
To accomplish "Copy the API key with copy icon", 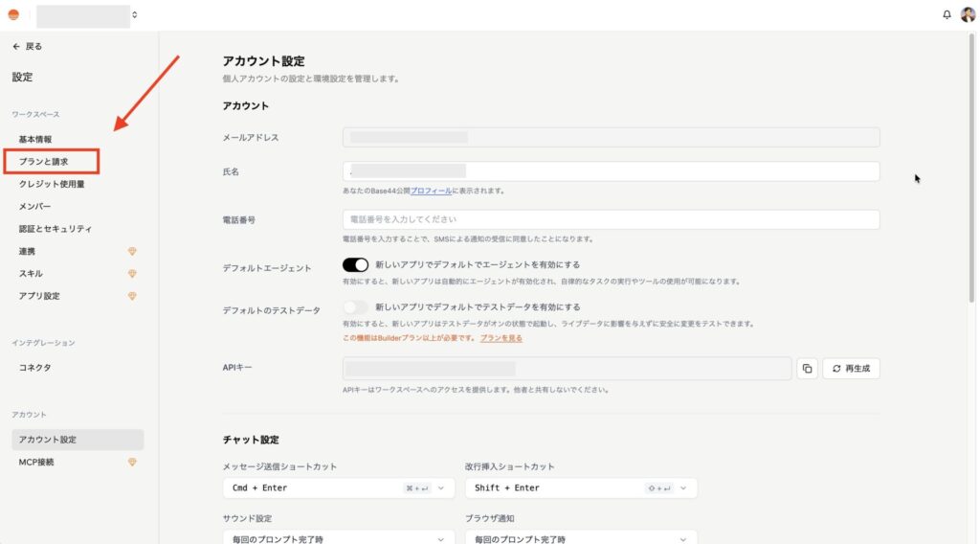I will point(807,369).
